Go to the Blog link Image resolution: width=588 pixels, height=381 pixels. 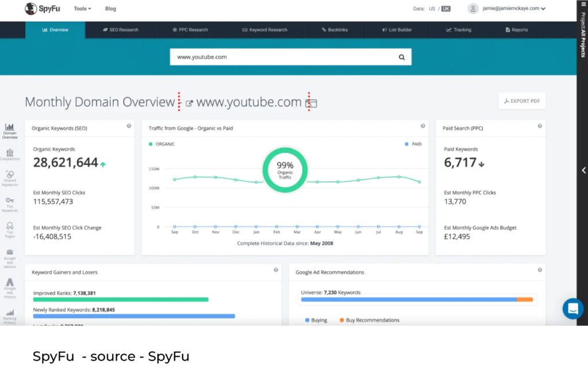(x=111, y=9)
